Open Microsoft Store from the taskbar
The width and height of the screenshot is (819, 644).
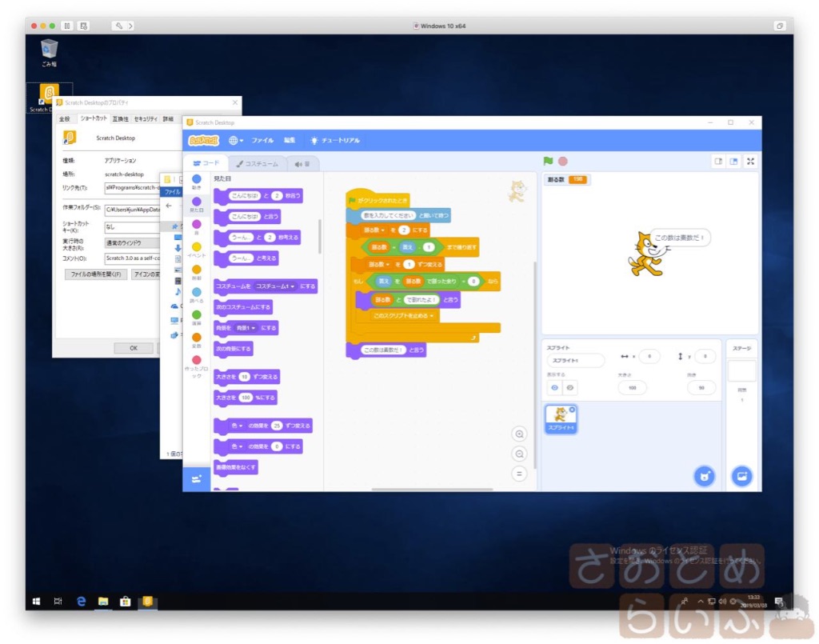(125, 602)
